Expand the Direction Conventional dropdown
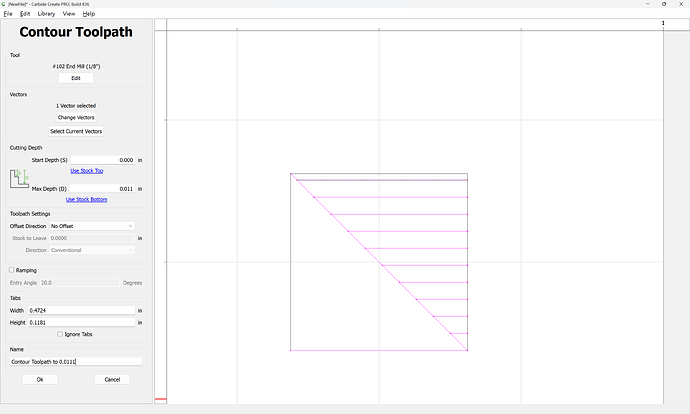The image size is (690, 414). tap(92, 250)
